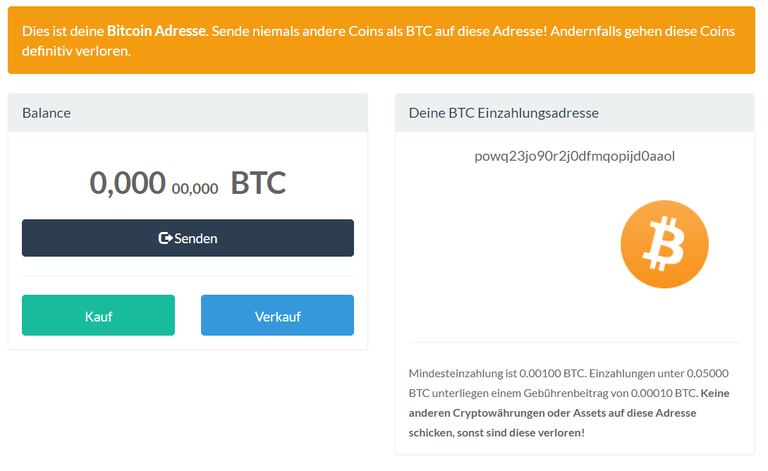Click the 0.00010 BTC fee amount
This screenshot has height=471, width=768.
664,393
